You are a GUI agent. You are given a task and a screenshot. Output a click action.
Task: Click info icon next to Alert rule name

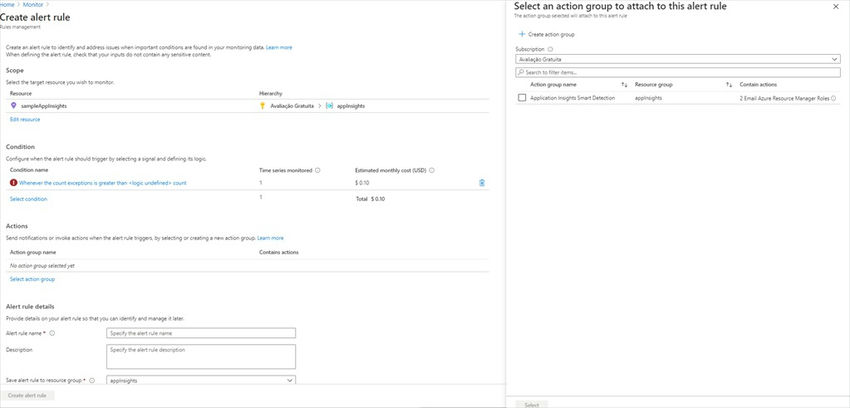52,333
